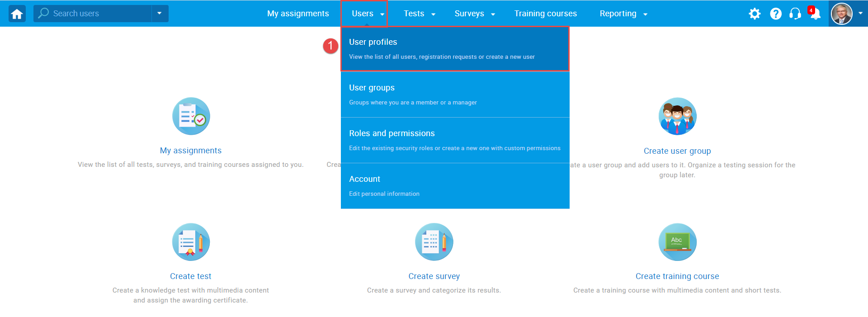Open the notifications bell icon
Screen dimensions: 868x317
(x=815, y=14)
